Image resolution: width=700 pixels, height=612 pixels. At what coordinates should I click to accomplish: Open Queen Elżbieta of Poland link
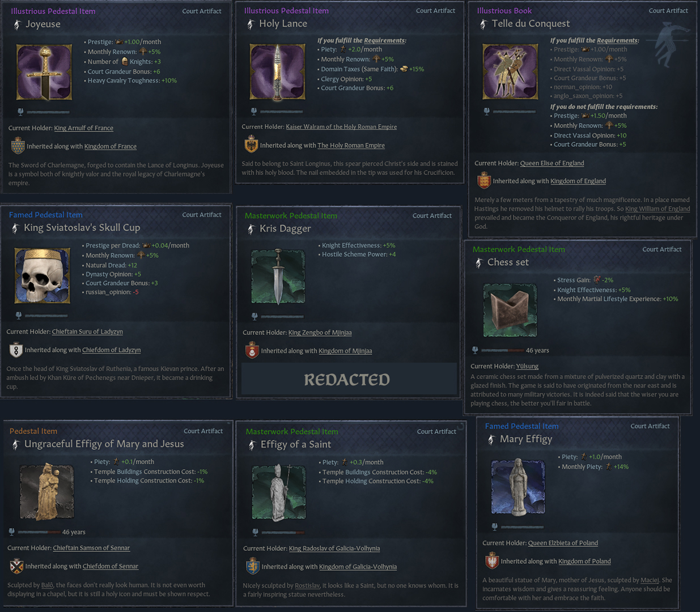pyautogui.click(x=563, y=543)
